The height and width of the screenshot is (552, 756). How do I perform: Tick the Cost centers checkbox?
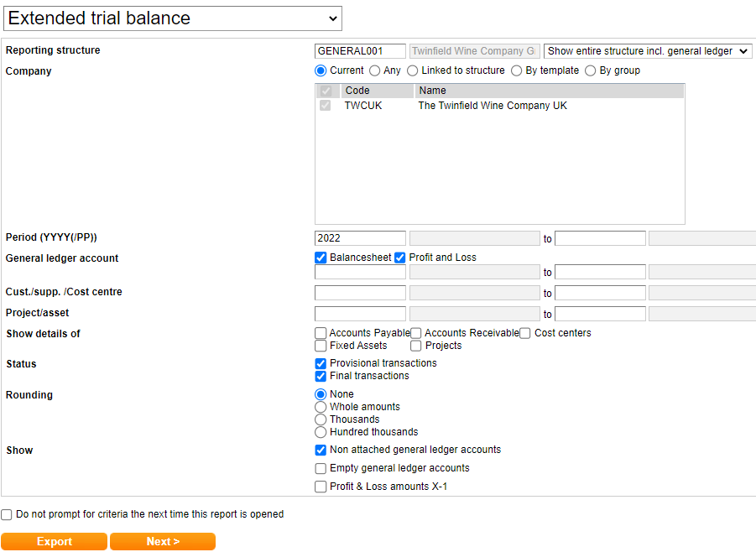click(525, 333)
